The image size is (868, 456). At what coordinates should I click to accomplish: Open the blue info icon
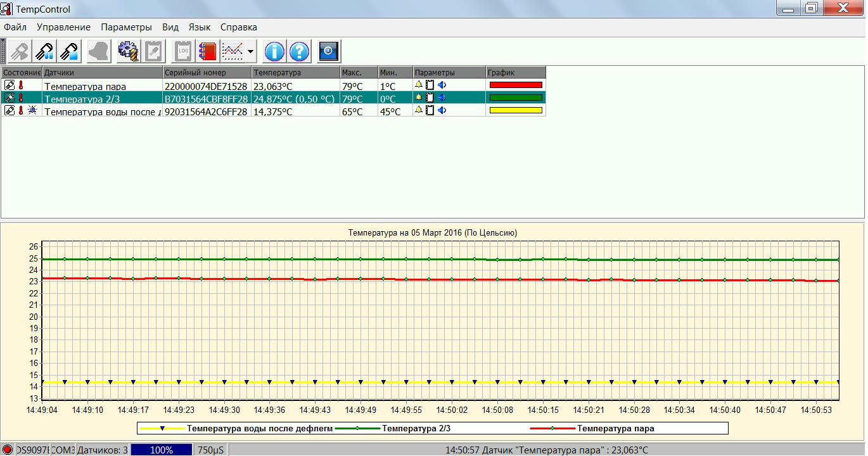click(274, 51)
